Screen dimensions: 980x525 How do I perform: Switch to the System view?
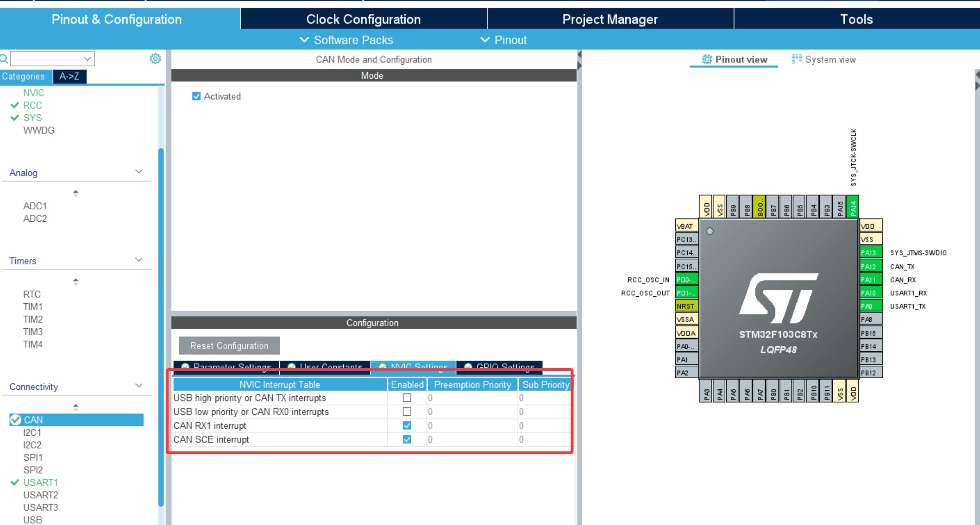(824, 59)
